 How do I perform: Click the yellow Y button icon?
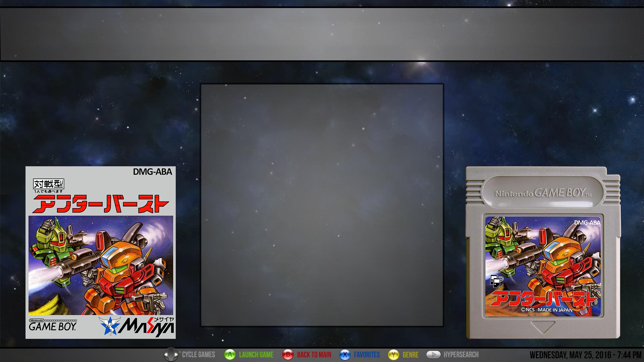point(393,355)
